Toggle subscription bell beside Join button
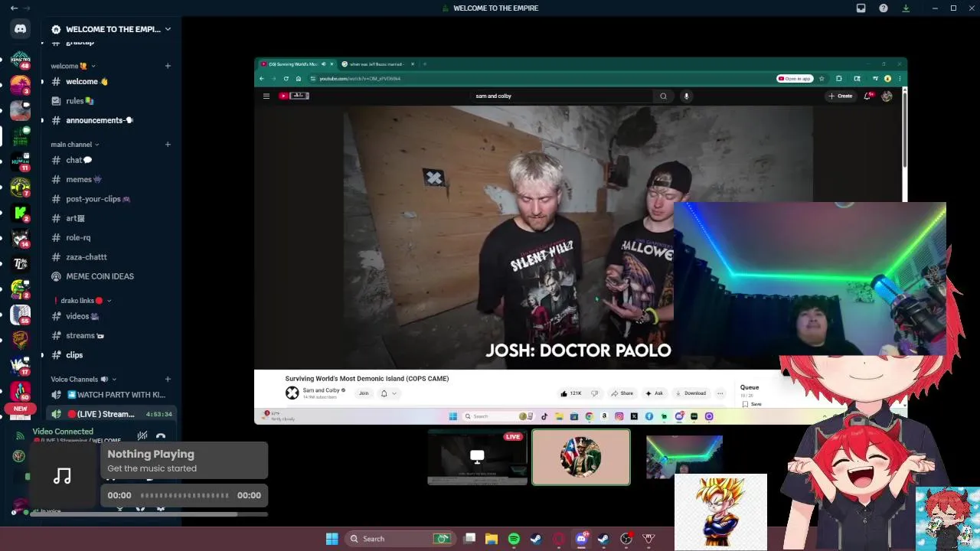Image resolution: width=980 pixels, height=551 pixels. tap(387, 393)
